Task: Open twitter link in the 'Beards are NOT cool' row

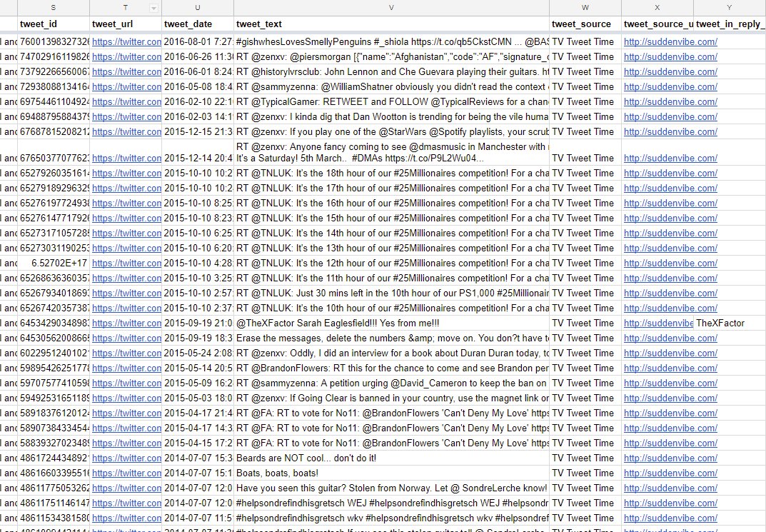Action: pos(126,458)
